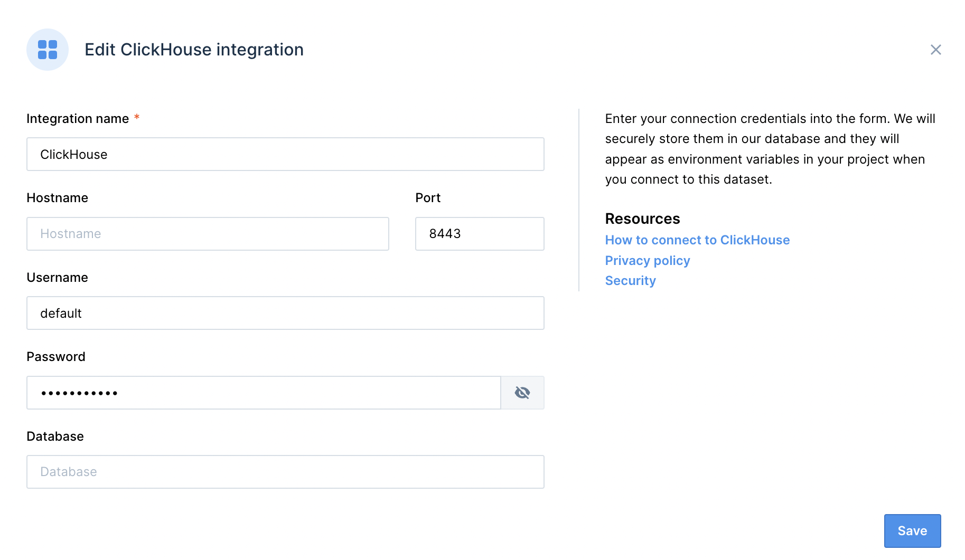Focus the empty Database input field
Image resolution: width=965 pixels, height=560 pixels.
click(x=285, y=472)
